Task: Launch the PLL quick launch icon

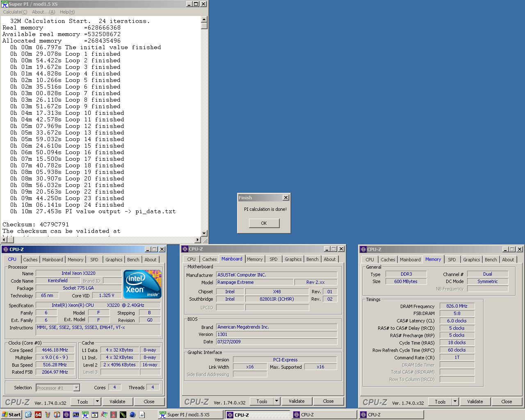Action: pos(76,415)
